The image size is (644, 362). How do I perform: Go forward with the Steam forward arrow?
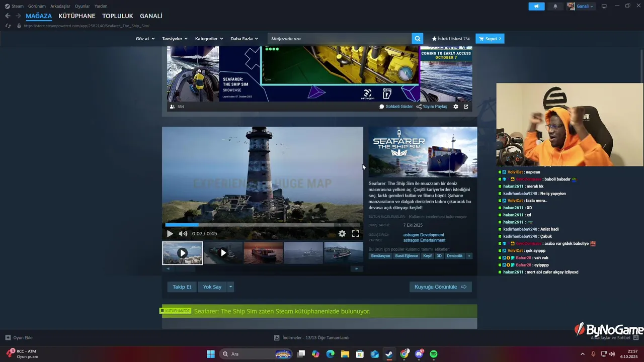pos(18,16)
